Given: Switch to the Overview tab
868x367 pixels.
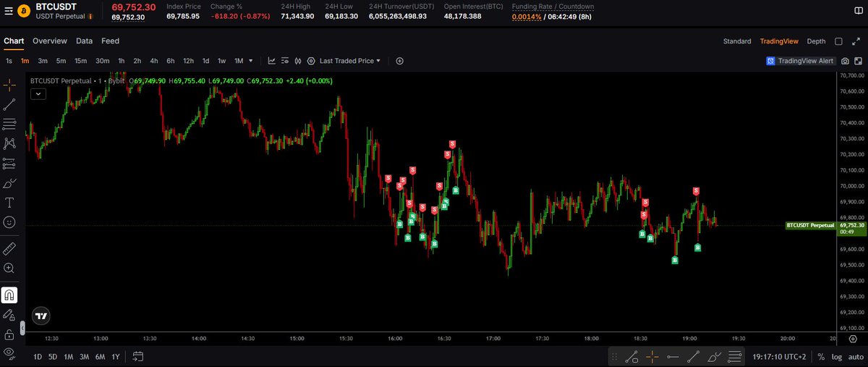Looking at the screenshot, I should [x=50, y=41].
